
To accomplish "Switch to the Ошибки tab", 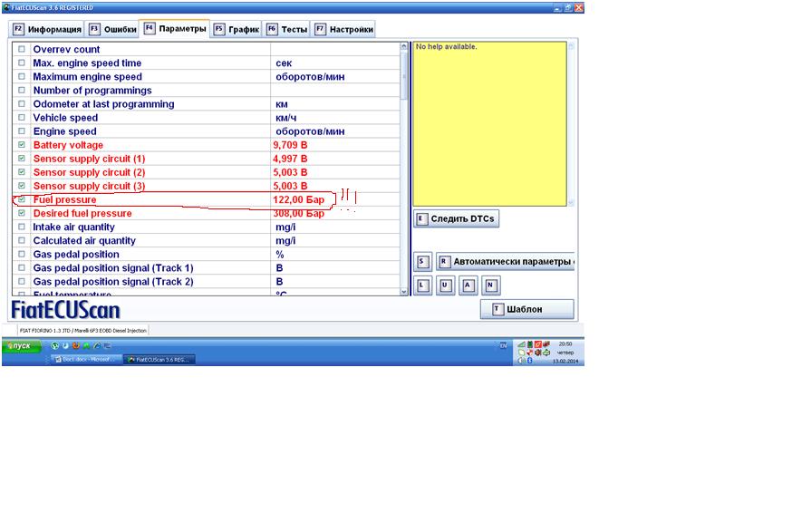I will 112,29.
